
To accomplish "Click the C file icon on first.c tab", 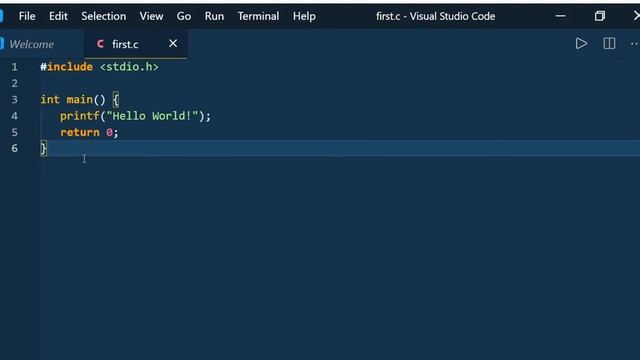I will 100,44.
